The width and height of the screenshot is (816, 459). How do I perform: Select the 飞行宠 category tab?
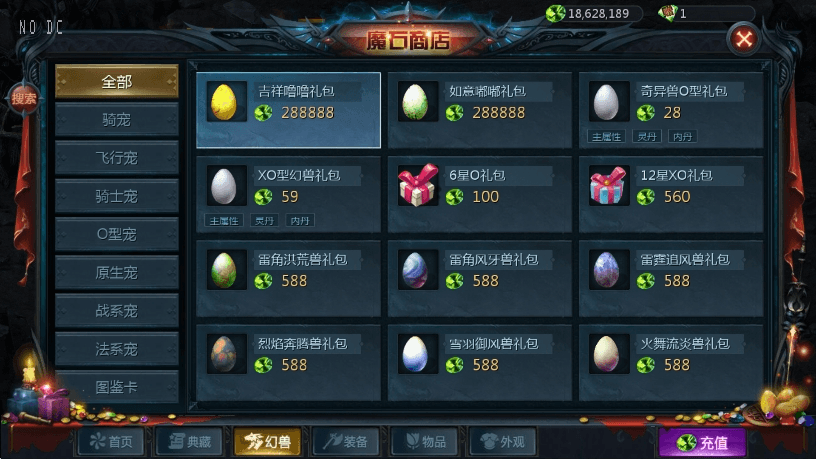[117, 158]
